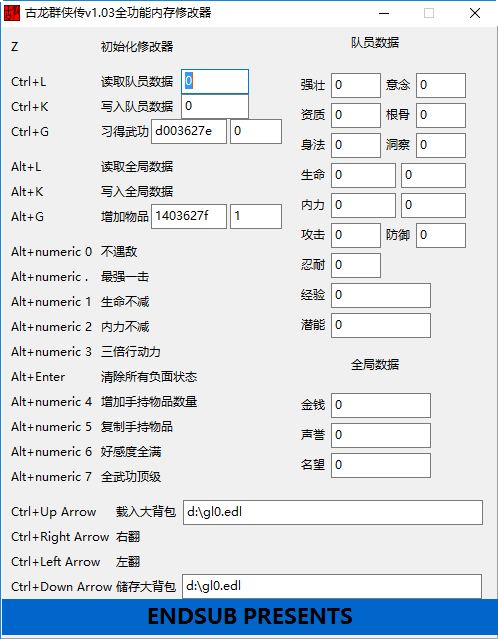Click the 攻击 value field
Viewport: 498px width, 639px height.
click(x=356, y=236)
